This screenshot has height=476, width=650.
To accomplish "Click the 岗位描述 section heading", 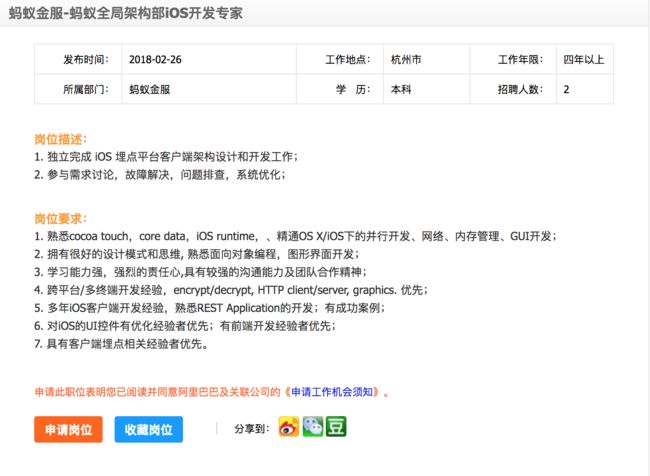I will (61, 139).
